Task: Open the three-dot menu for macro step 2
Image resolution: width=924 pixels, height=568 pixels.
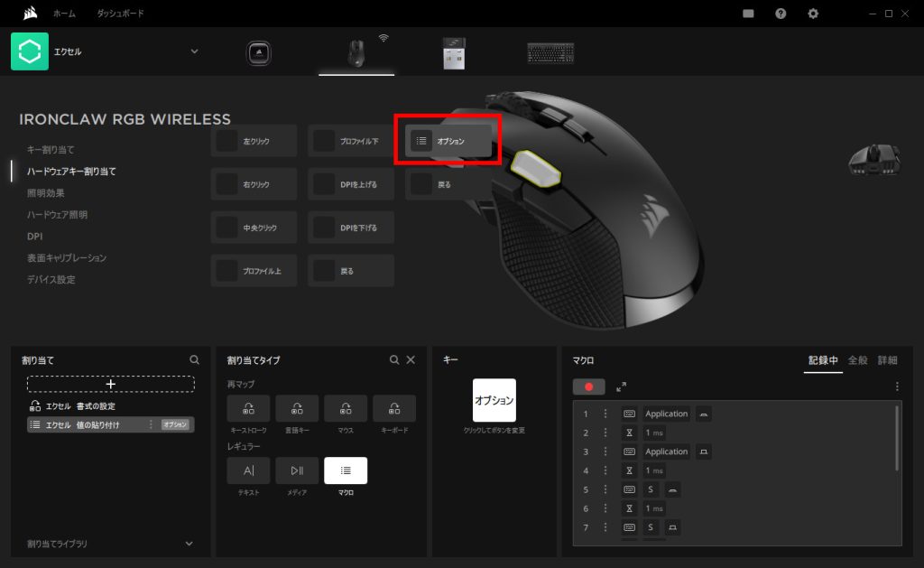Action: pos(605,433)
